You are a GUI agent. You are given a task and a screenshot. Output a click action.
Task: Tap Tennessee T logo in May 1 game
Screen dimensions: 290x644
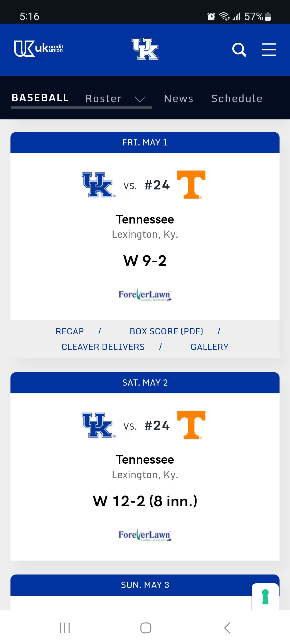pos(191,185)
